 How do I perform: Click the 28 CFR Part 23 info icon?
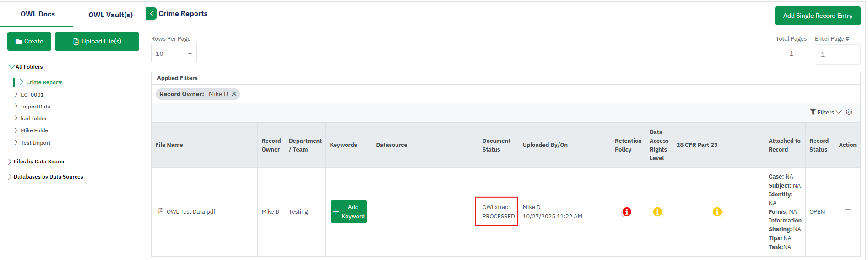pos(717,212)
